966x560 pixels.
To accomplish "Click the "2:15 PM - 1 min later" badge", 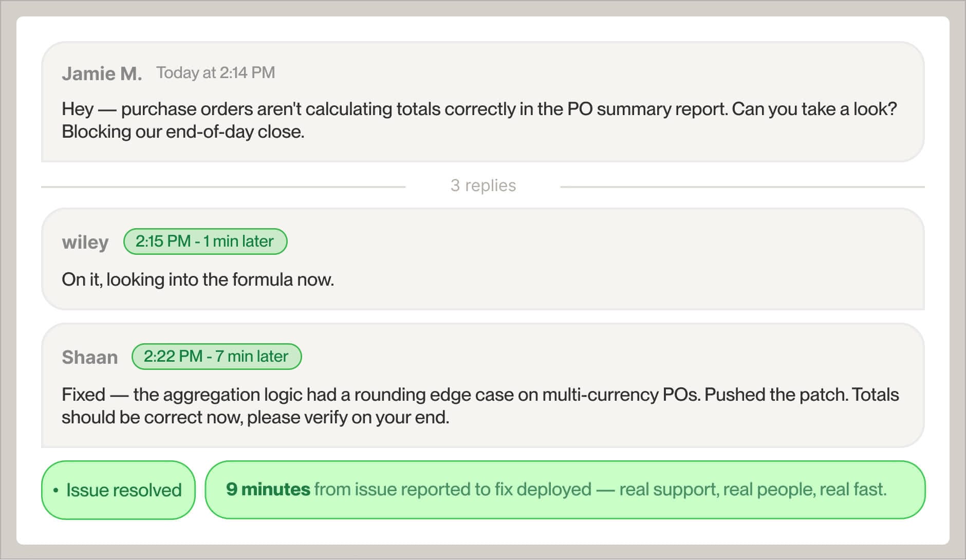I will (205, 241).
